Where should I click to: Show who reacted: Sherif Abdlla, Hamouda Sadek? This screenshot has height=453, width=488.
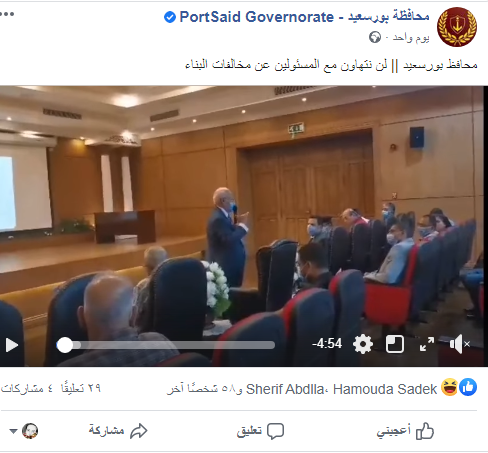pos(341,389)
